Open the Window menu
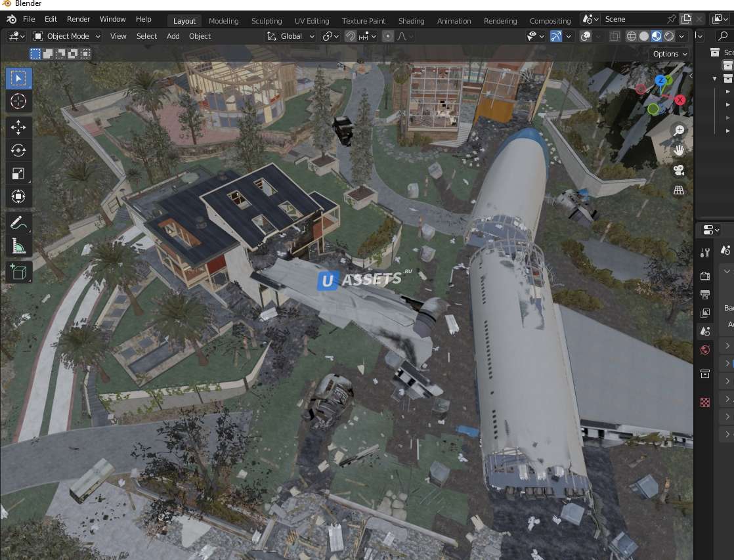Viewport: 734px width, 560px height. [112, 19]
